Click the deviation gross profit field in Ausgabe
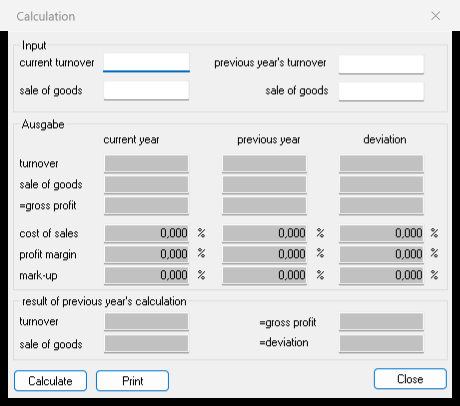Image resolution: width=460 pixels, height=406 pixels. [x=381, y=205]
